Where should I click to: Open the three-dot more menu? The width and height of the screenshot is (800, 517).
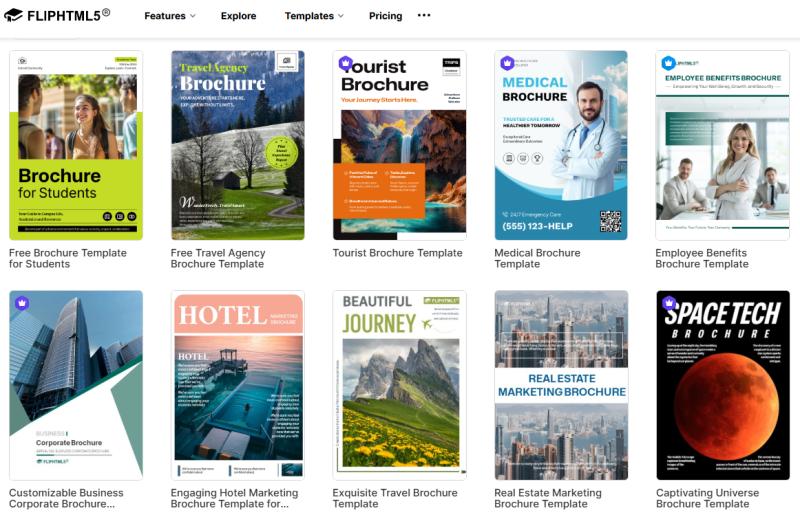click(423, 15)
